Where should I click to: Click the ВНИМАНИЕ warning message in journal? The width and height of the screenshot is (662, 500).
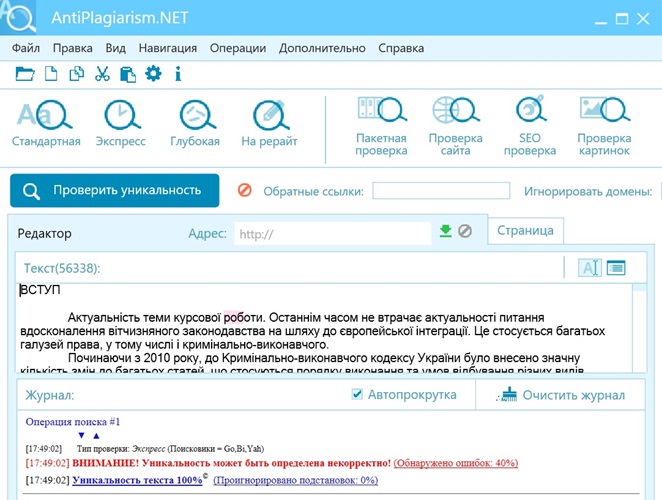point(231,463)
